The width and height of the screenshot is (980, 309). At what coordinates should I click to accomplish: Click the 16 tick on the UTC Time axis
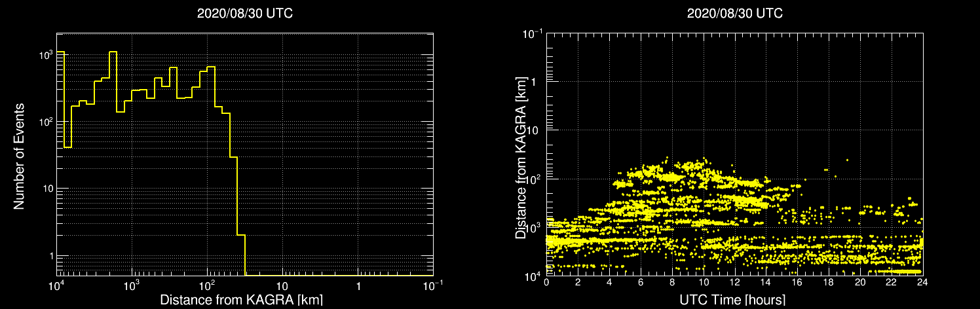coord(797,282)
